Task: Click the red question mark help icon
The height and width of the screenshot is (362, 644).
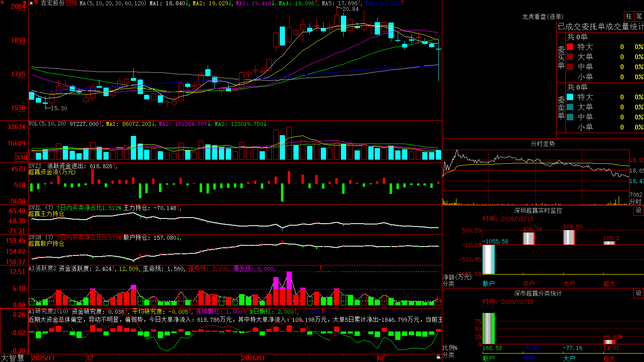Action: (x=25, y=3)
